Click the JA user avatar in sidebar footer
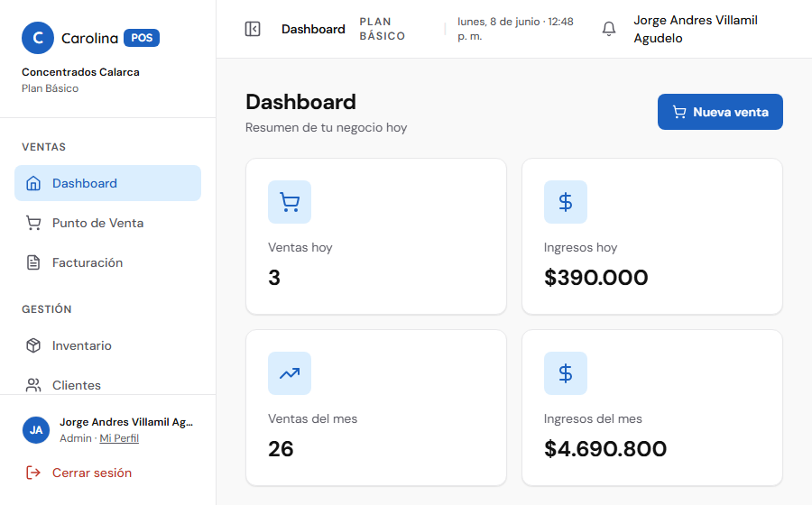 pos(36,430)
